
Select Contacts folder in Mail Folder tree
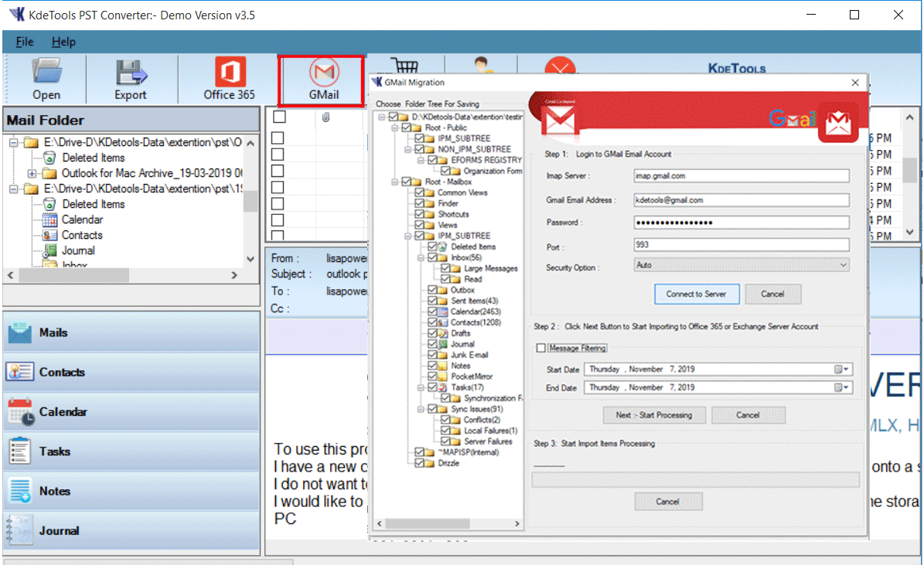pyautogui.click(x=82, y=235)
